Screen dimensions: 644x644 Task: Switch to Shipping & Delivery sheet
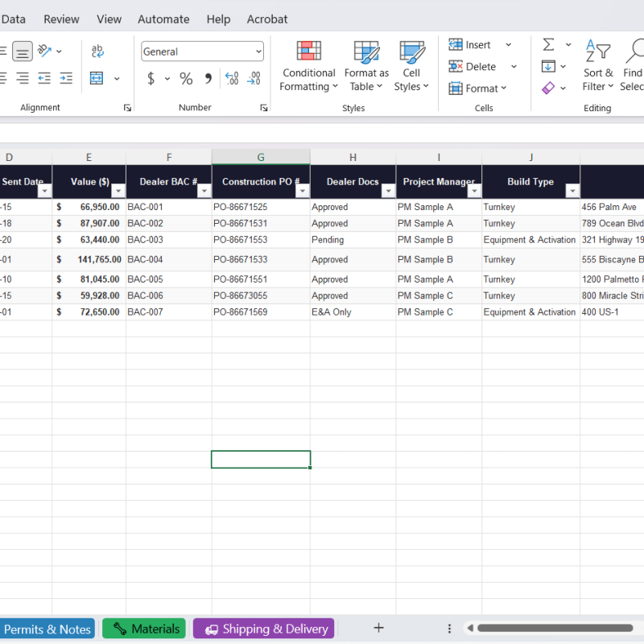(264, 629)
